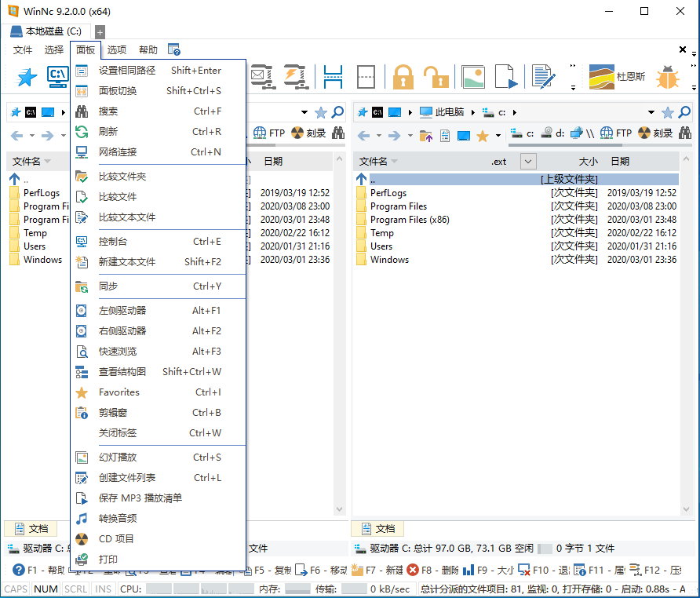Open the 文件 menu

23,49
